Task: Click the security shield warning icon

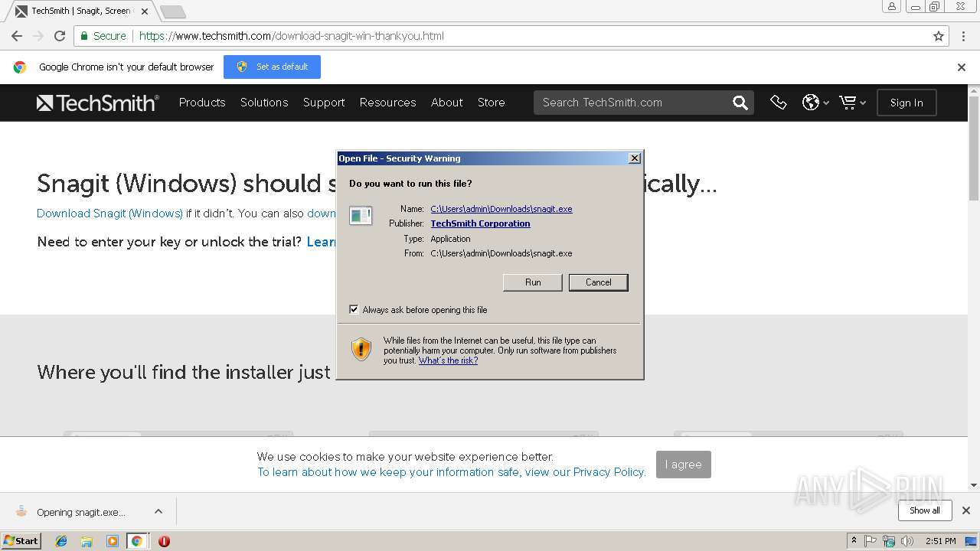Action: [361, 349]
